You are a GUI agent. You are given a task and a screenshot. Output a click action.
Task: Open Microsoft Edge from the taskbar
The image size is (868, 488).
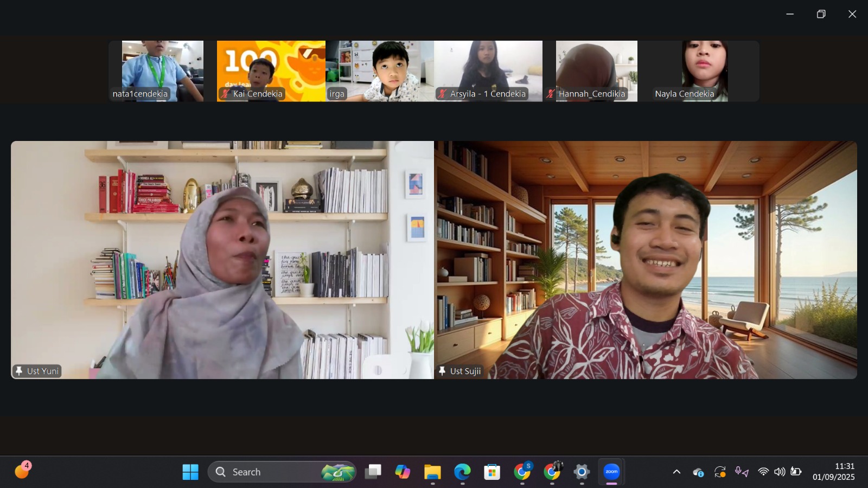(462, 472)
